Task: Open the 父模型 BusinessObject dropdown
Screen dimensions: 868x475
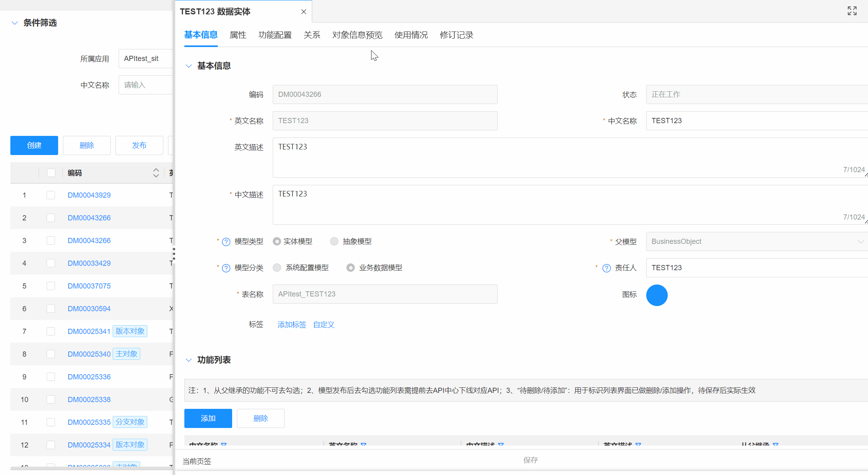Action: [x=859, y=241]
